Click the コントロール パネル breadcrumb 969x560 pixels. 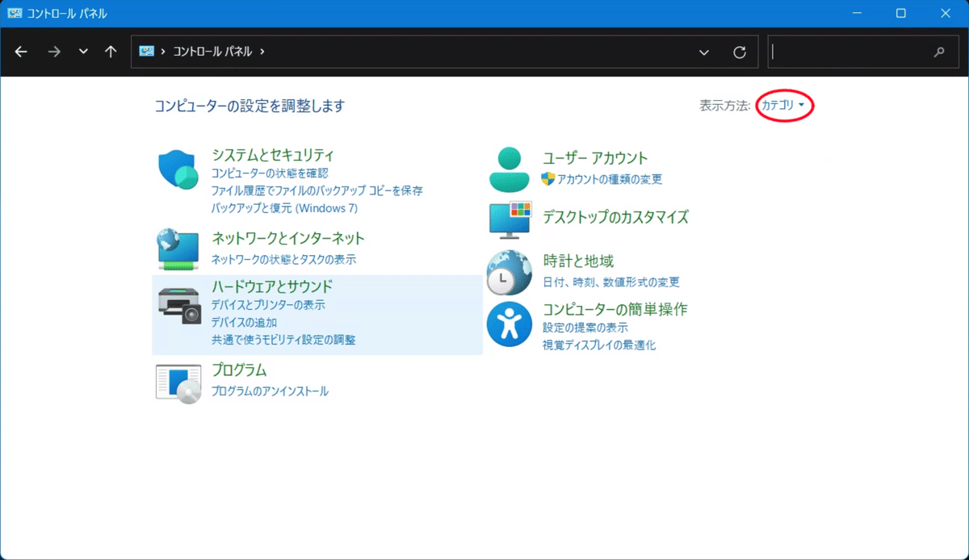pyautogui.click(x=212, y=52)
